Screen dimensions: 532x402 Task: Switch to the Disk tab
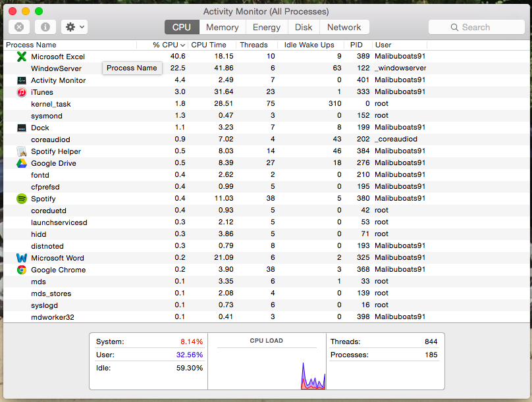pyautogui.click(x=304, y=27)
